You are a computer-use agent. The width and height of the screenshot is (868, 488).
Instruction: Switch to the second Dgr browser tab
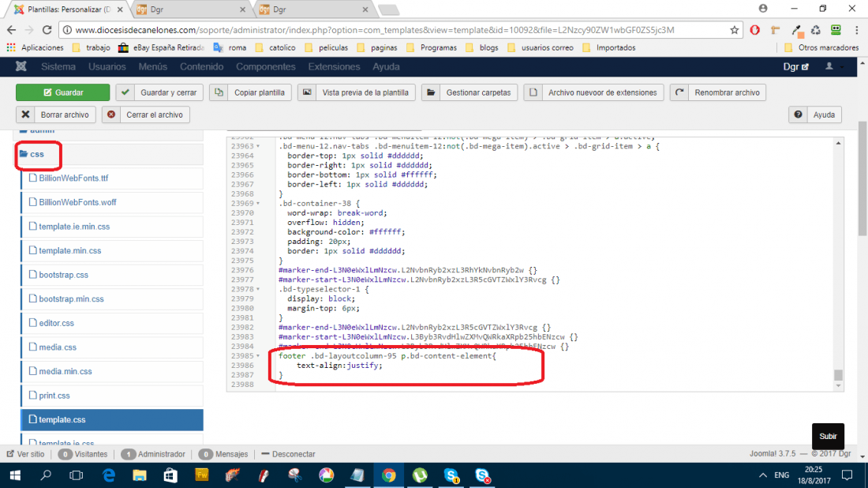coord(314,9)
